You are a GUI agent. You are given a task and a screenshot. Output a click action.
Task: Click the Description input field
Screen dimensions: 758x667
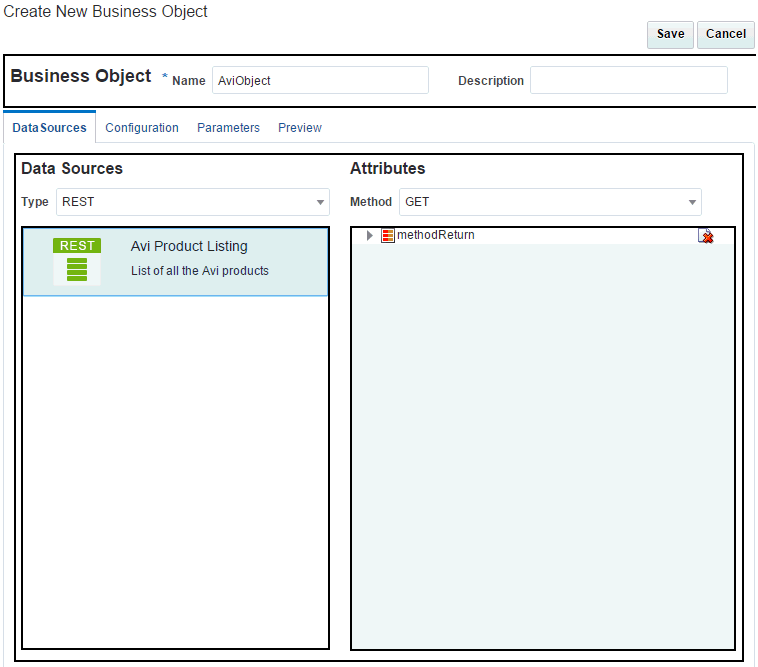point(628,80)
